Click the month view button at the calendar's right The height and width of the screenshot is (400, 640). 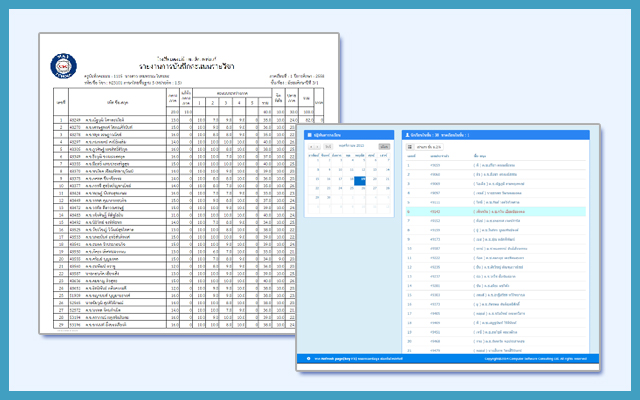tap(384, 146)
